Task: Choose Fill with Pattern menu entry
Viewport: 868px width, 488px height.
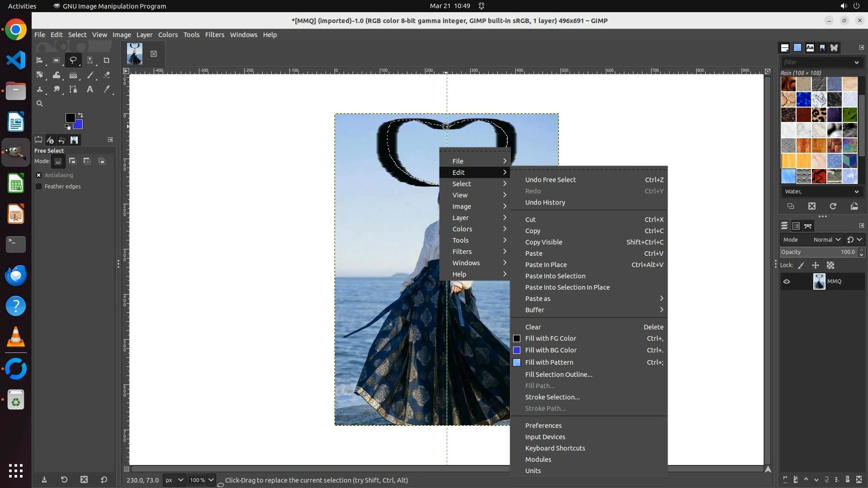Action: (x=549, y=362)
